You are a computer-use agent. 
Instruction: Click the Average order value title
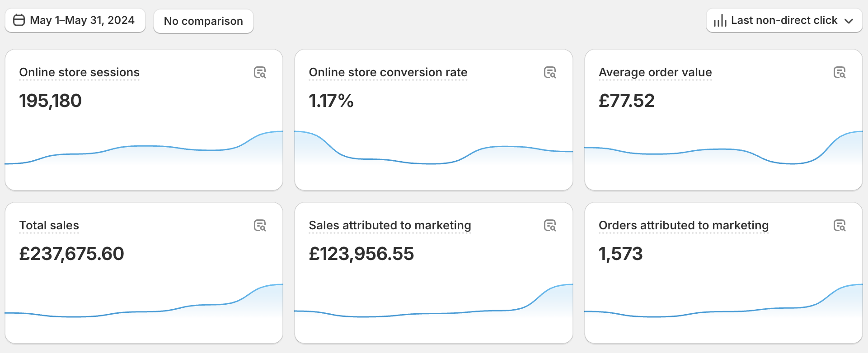pos(655,72)
